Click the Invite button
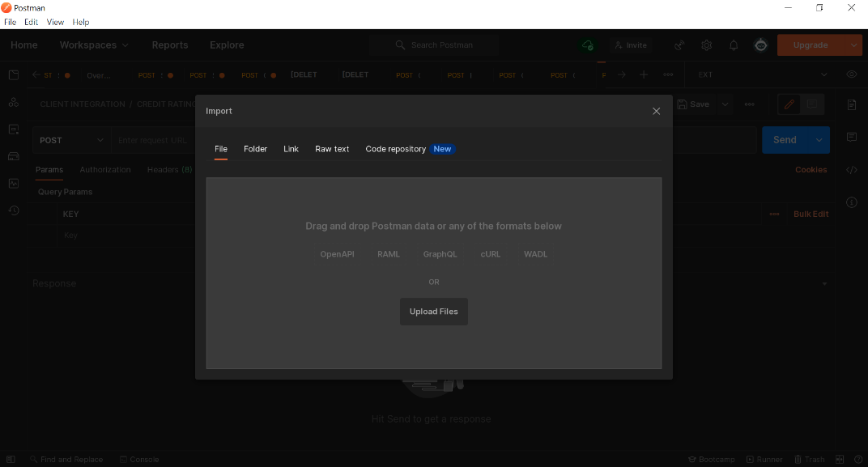 click(x=631, y=45)
